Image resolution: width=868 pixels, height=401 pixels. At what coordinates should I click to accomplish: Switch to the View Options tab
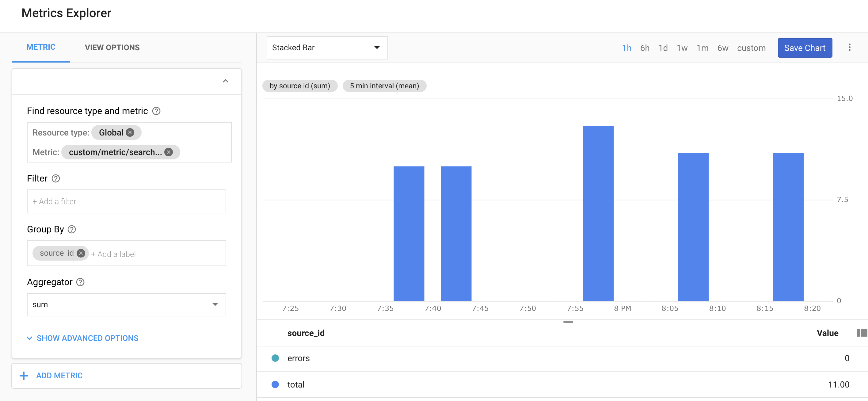tap(112, 48)
